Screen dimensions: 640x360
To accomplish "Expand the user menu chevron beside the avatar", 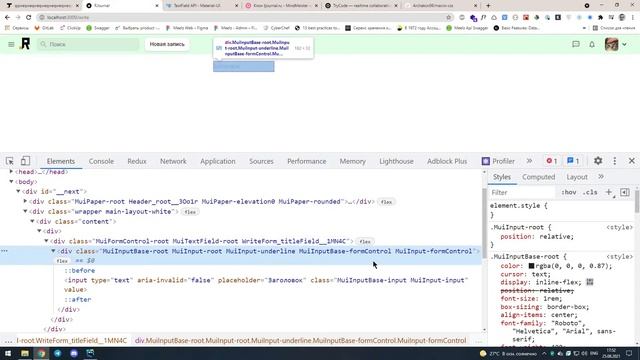I will (624, 44).
